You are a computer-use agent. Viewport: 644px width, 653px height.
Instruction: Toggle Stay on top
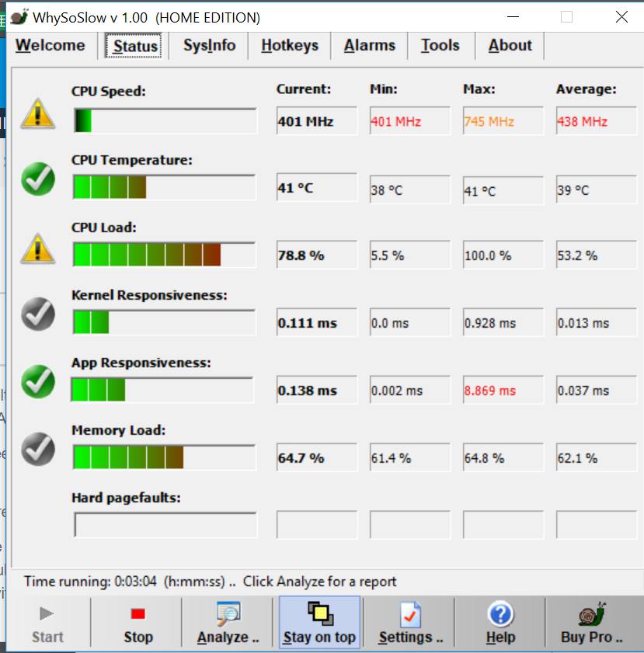319,623
